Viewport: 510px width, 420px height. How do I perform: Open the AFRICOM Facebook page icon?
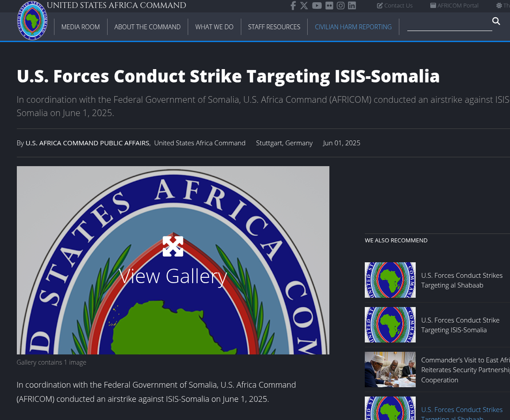(293, 5)
